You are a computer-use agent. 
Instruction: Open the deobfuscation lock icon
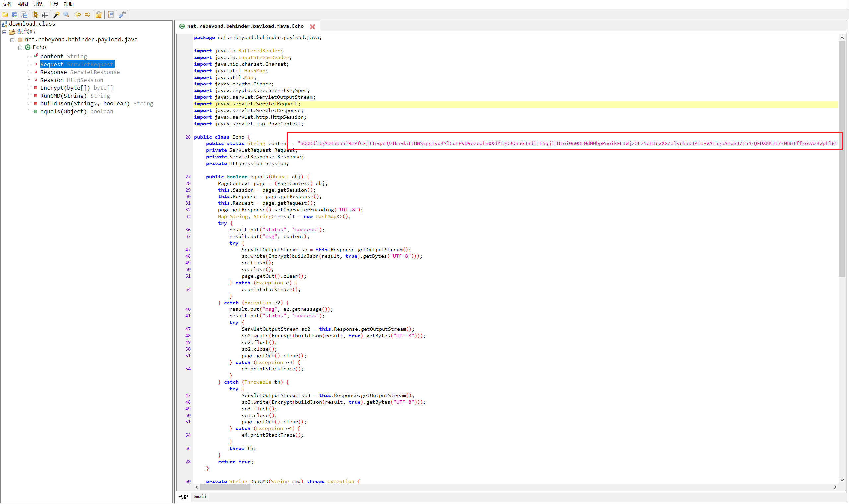[99, 14]
